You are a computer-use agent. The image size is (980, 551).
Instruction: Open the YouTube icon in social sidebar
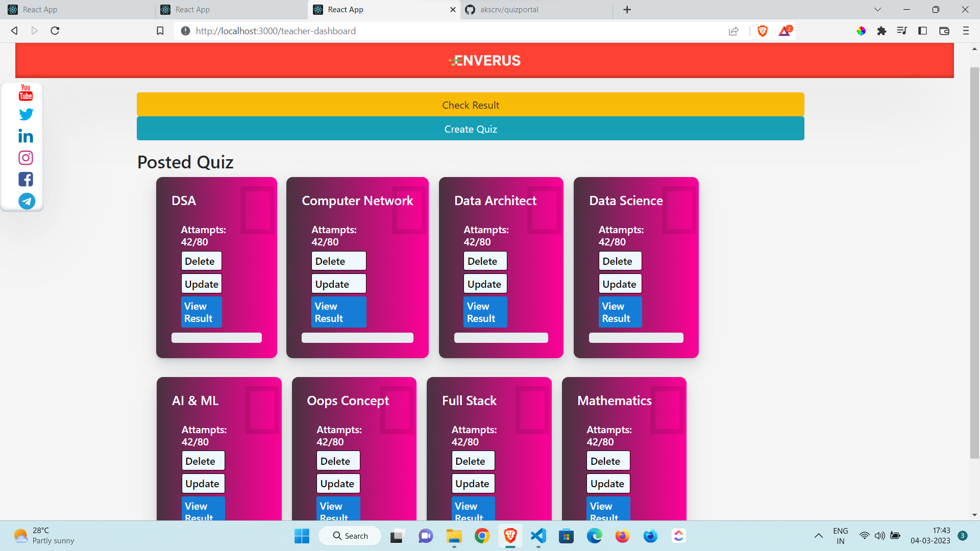26,92
